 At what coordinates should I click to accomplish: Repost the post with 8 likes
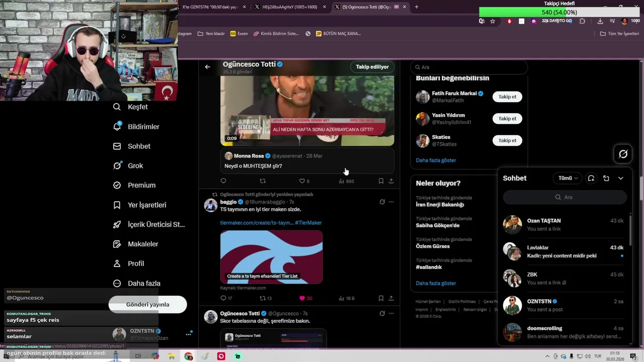click(x=263, y=181)
